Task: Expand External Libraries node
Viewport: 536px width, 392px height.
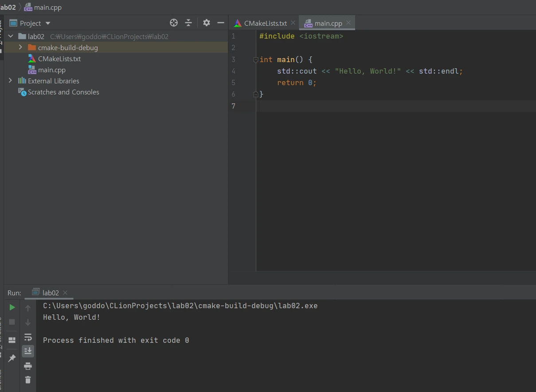Action: (11, 81)
